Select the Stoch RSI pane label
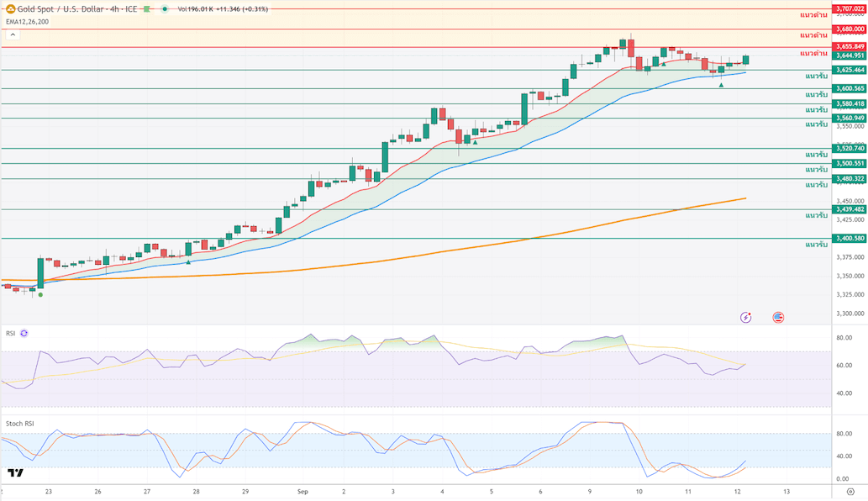Image resolution: width=868 pixels, height=501 pixels. pos(20,424)
